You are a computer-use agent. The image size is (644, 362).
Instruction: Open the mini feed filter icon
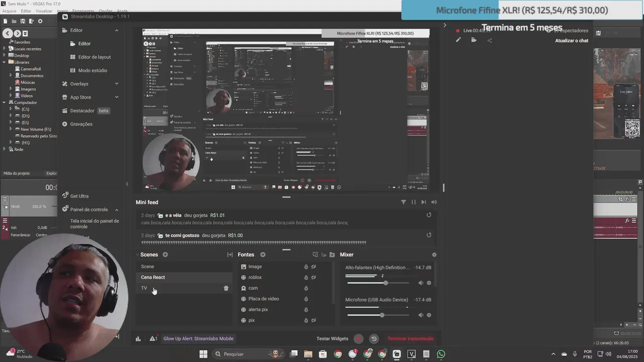click(x=404, y=202)
